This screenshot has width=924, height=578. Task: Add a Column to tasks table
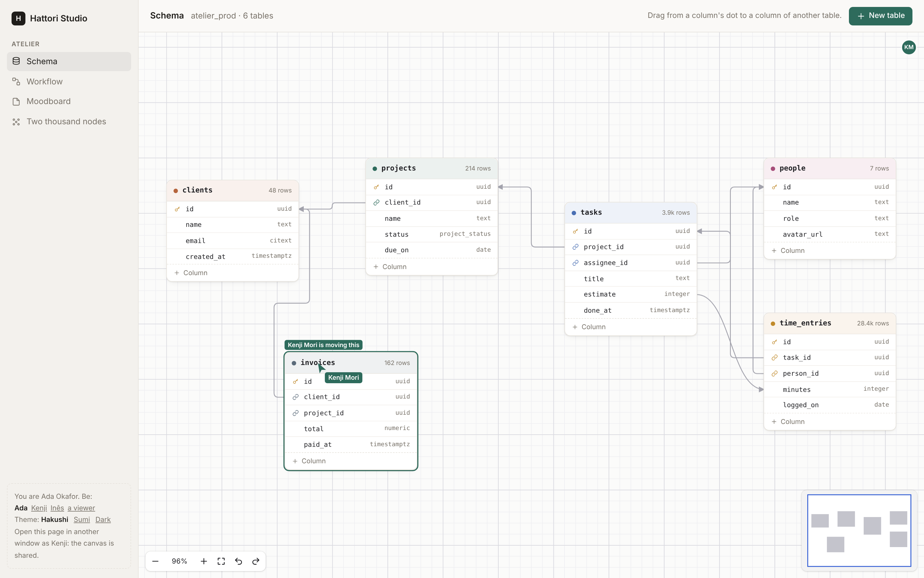pos(631,327)
